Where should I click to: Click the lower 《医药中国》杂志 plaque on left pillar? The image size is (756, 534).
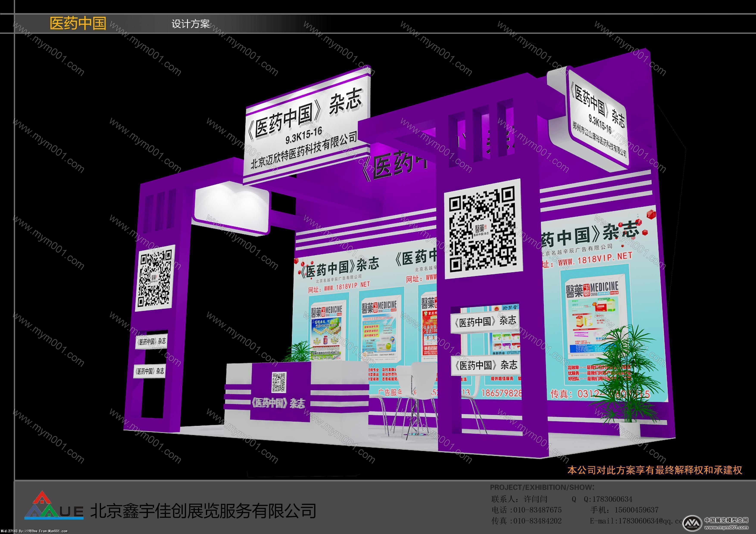tap(150, 371)
